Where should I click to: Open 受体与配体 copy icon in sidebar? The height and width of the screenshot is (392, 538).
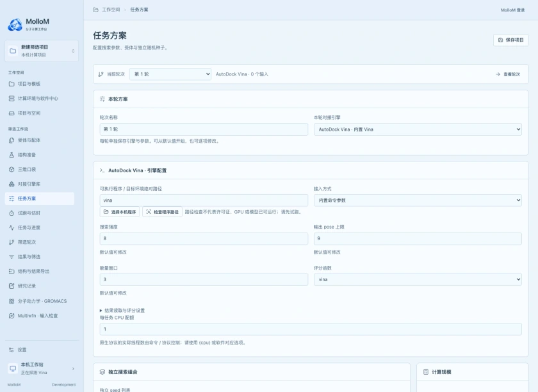(x=12, y=140)
